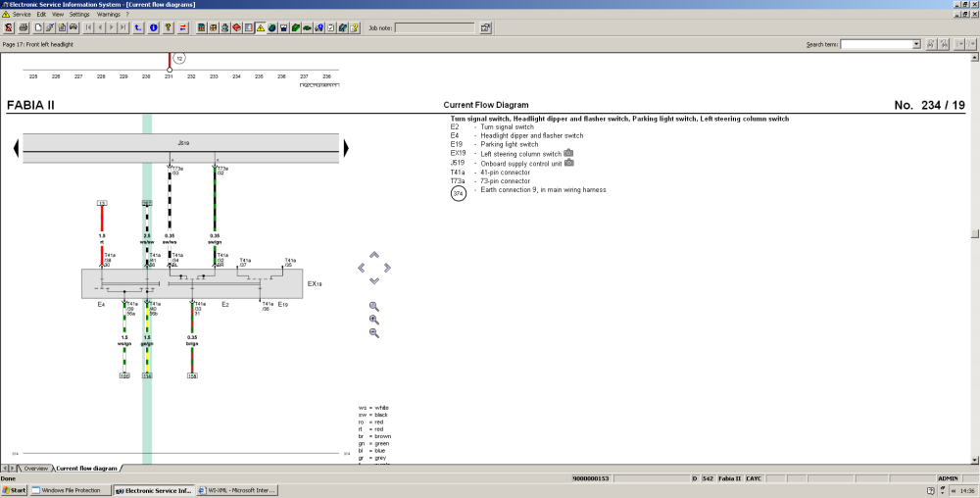Open the Windows Start button
Screen dimensions: 980x498
click(x=15, y=490)
